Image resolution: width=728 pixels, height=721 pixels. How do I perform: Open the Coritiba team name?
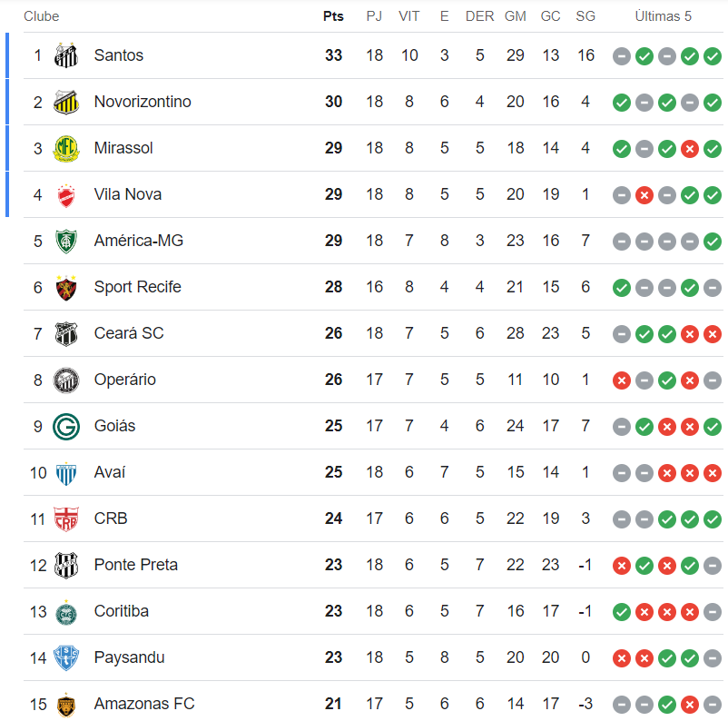(x=122, y=611)
